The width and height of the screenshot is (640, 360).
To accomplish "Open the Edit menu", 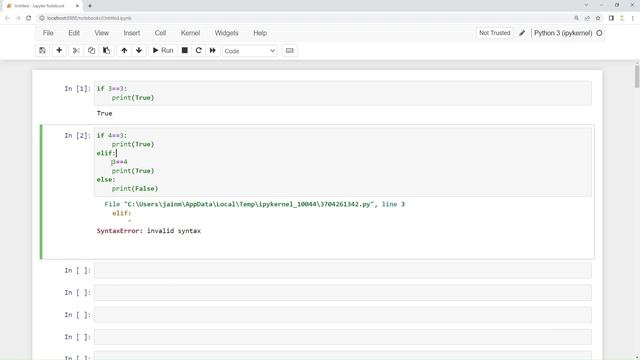I will pos(74,33).
